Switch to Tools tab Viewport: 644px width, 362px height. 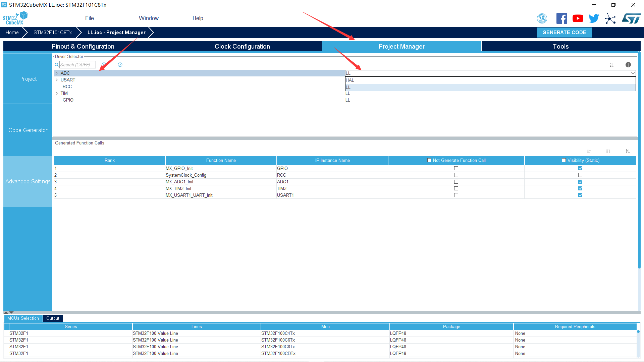click(561, 46)
